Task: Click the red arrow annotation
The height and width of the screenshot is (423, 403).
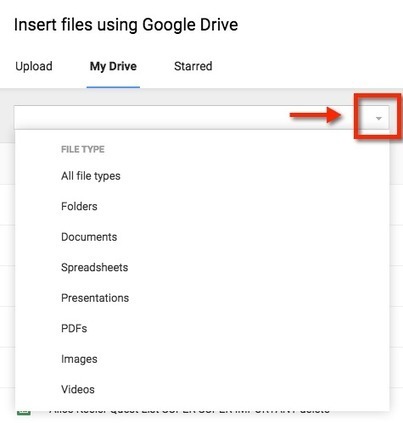Action: pyautogui.click(x=316, y=115)
